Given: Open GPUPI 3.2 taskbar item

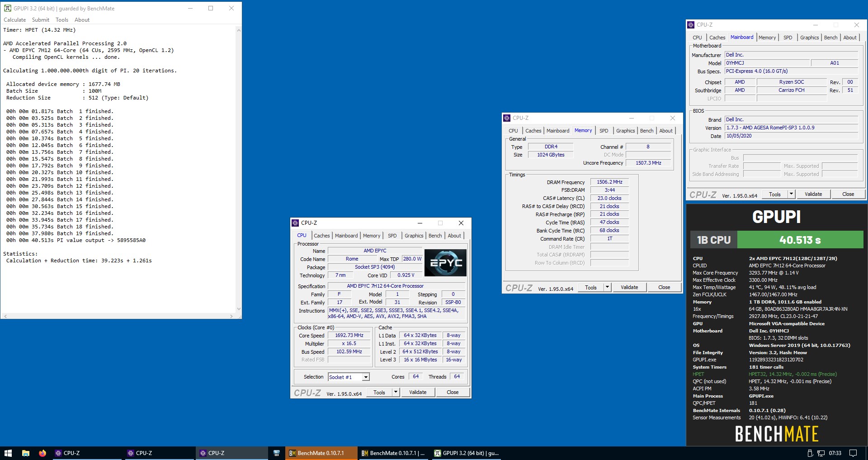Looking at the screenshot, I should [x=466, y=453].
